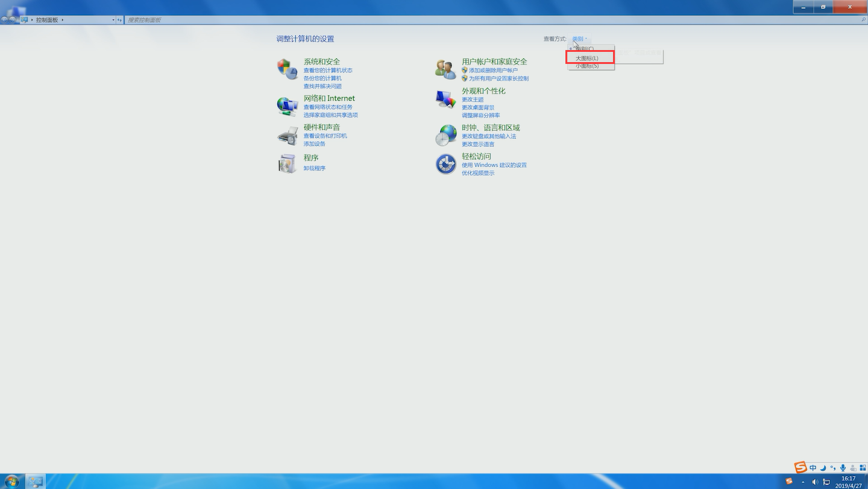Click 添加设备 link
The image size is (868, 489).
point(315,144)
